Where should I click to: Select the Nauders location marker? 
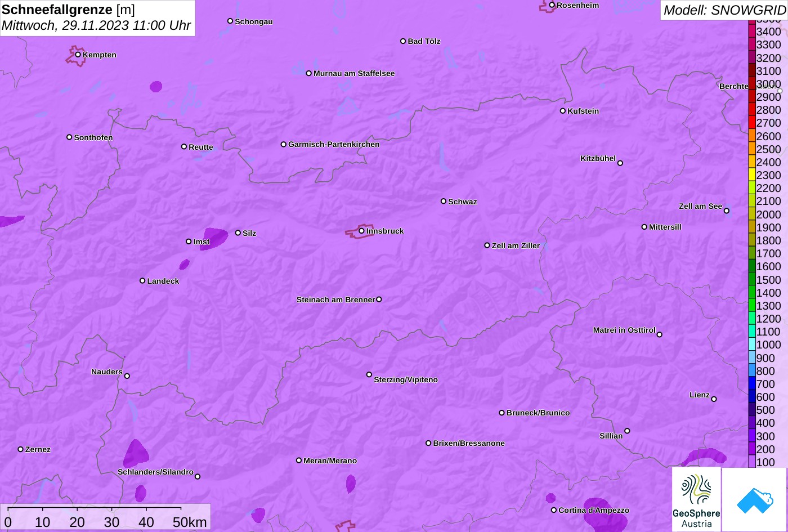coord(127,376)
